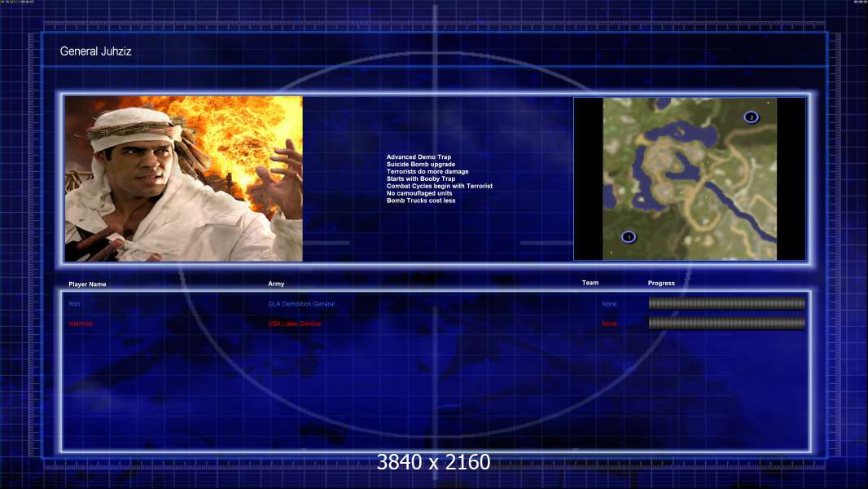Click Ron's team value None

click(609, 304)
